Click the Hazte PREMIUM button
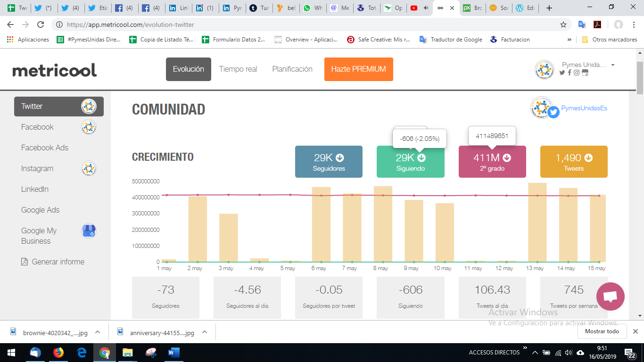This screenshot has height=362, width=644. pyautogui.click(x=358, y=69)
